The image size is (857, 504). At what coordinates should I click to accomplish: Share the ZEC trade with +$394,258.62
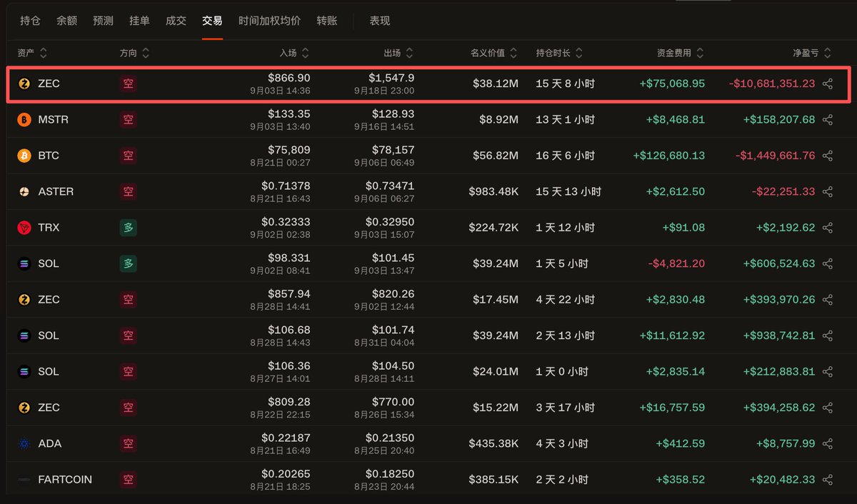pos(828,408)
